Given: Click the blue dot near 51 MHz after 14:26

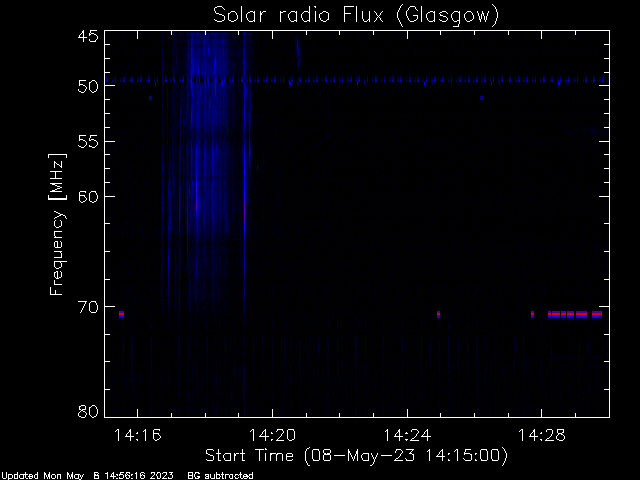Looking at the screenshot, I should pyautogui.click(x=482, y=98).
